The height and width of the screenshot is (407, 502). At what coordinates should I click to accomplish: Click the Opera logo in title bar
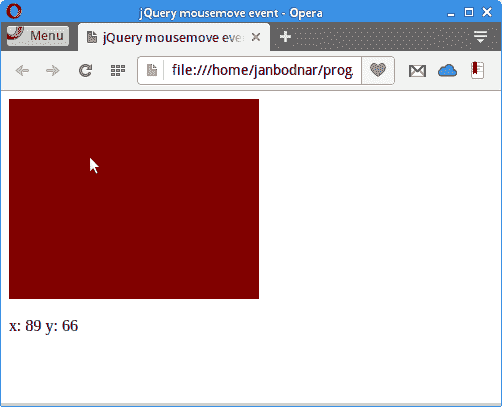(14, 11)
